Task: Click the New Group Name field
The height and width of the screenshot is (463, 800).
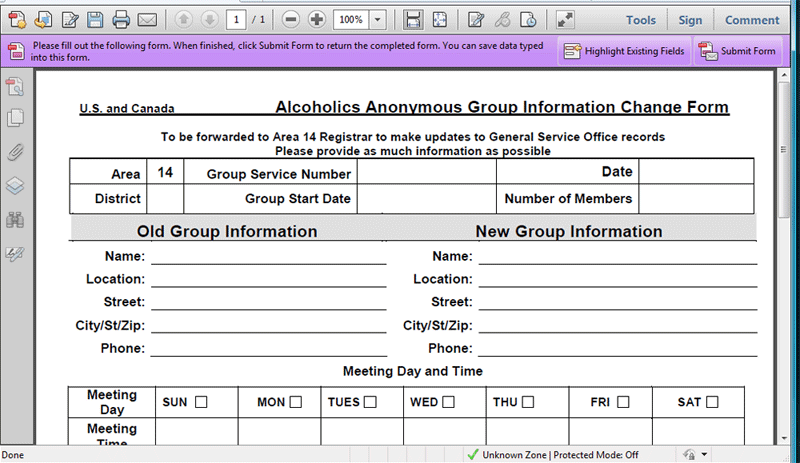Action: (x=617, y=256)
